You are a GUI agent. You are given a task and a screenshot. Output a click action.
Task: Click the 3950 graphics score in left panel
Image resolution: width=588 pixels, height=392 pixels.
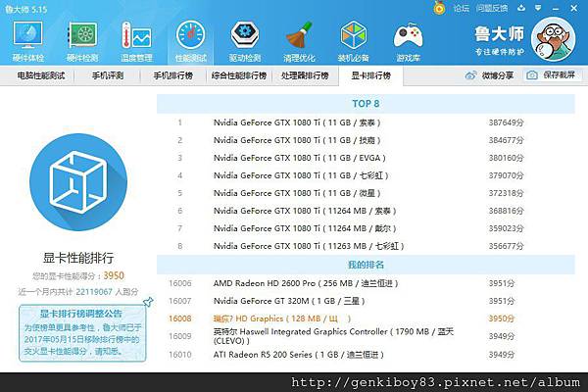[114, 275]
